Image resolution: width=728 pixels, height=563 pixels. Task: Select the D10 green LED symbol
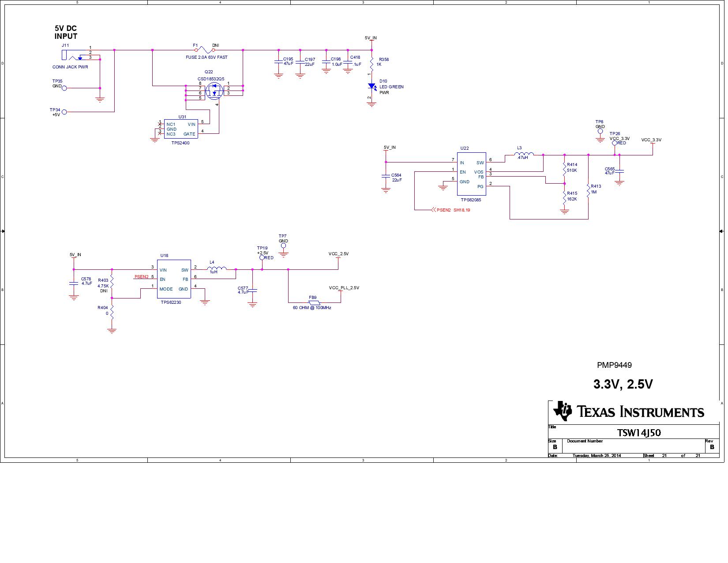click(x=372, y=87)
